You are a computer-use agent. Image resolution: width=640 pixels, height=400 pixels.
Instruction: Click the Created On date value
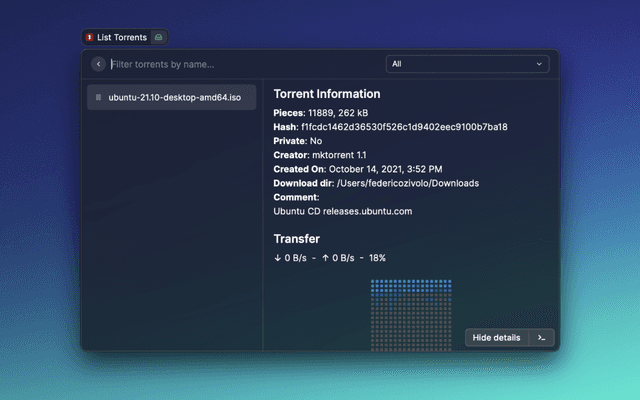click(x=385, y=169)
